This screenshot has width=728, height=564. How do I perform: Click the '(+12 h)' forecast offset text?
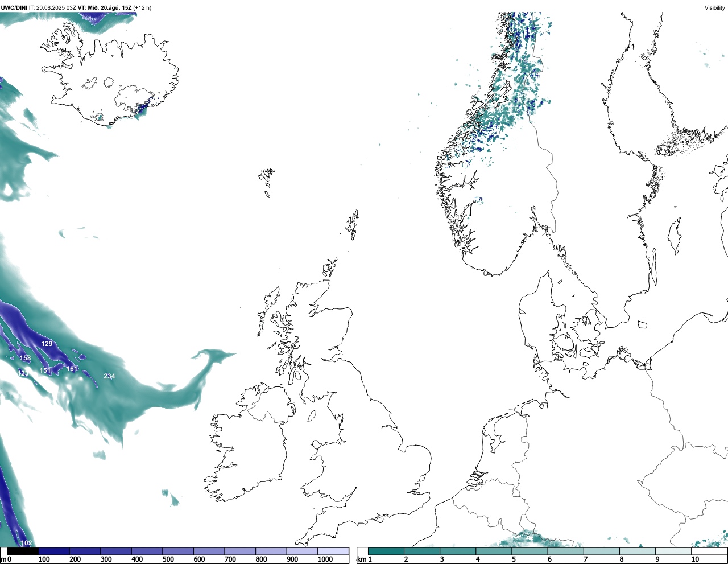point(142,7)
